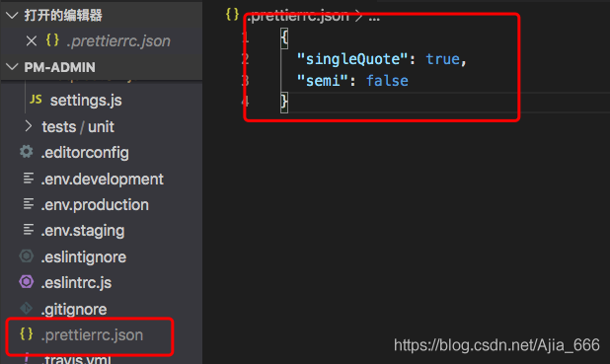The width and height of the screenshot is (610, 364).
Task: Click the breadcrumb ellipsis after .prettierrc.json
Action: [374, 17]
